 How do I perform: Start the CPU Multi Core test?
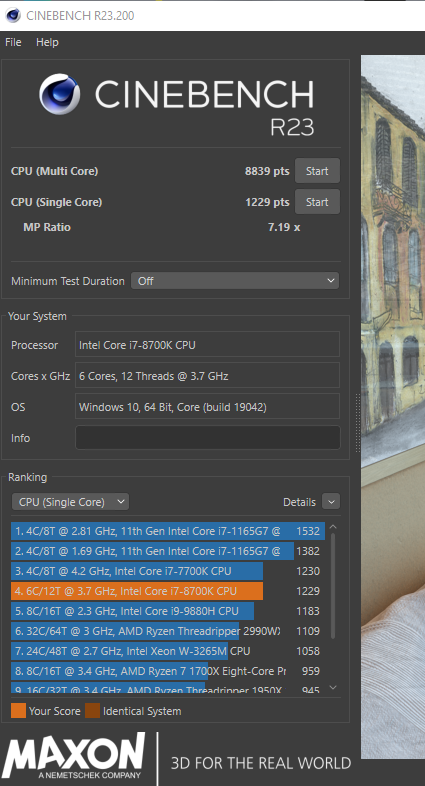(317, 171)
